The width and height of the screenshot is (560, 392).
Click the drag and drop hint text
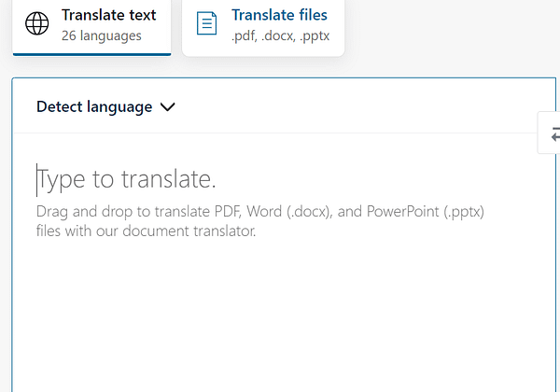point(259,212)
